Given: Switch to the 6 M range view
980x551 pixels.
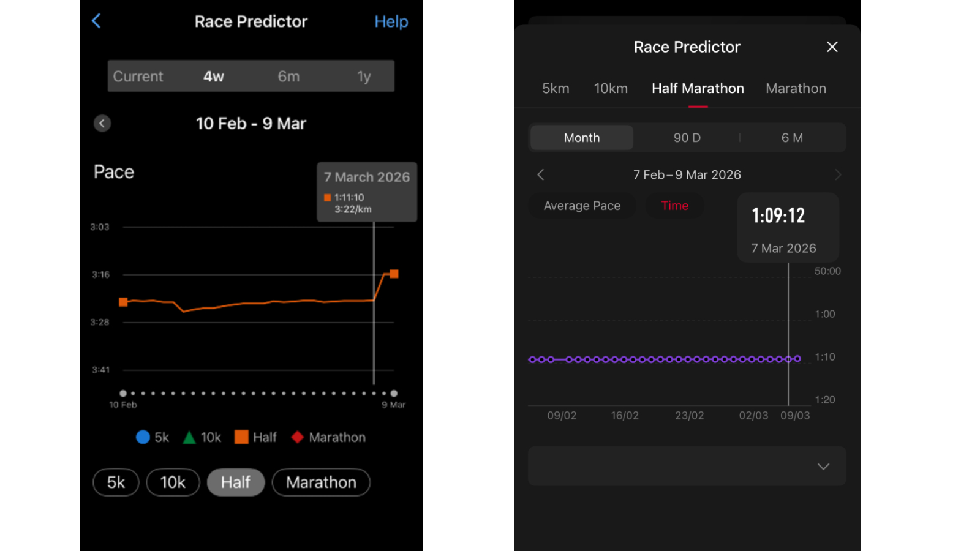Looking at the screenshot, I should [791, 137].
